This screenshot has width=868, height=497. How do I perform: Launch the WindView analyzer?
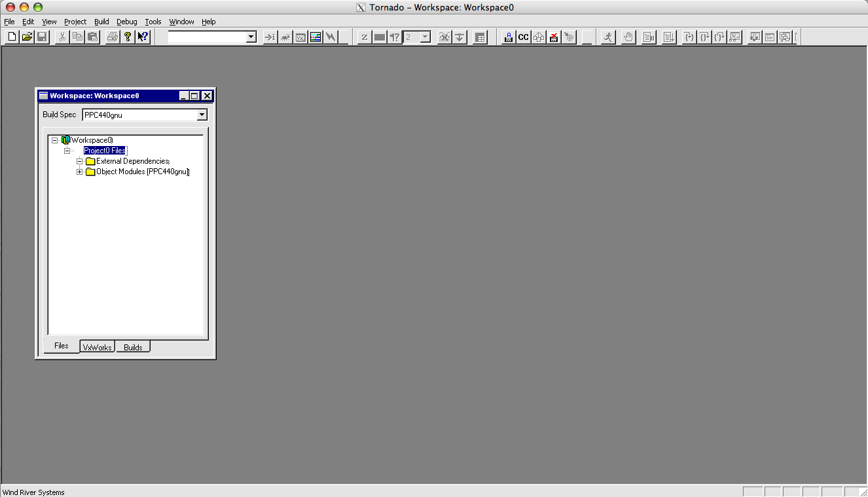(x=315, y=37)
